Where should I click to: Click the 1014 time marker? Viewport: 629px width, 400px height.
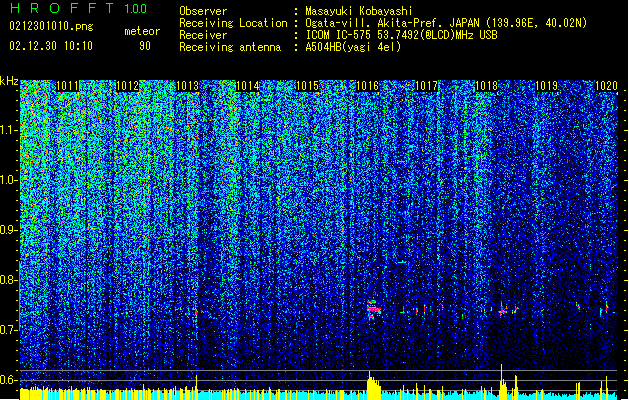(248, 86)
